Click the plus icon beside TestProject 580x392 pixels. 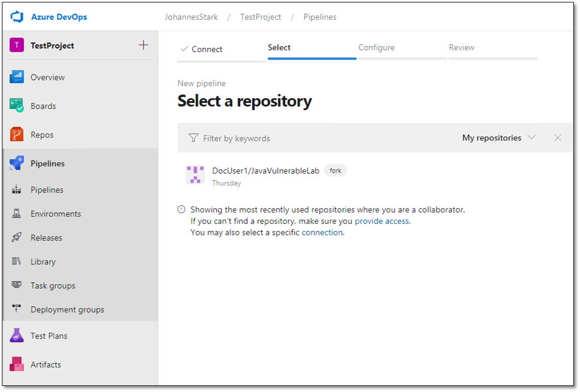click(144, 45)
